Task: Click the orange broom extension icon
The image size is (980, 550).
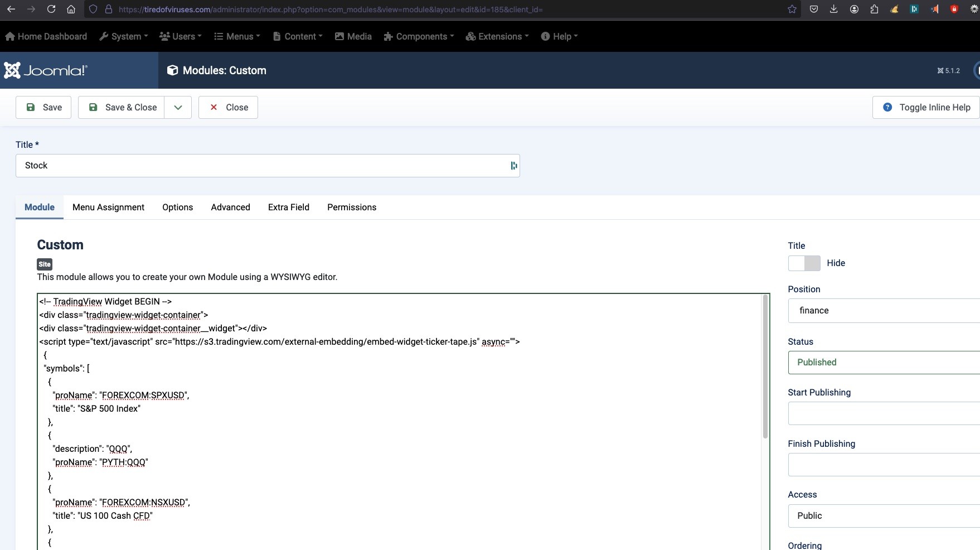Action: [x=894, y=9]
